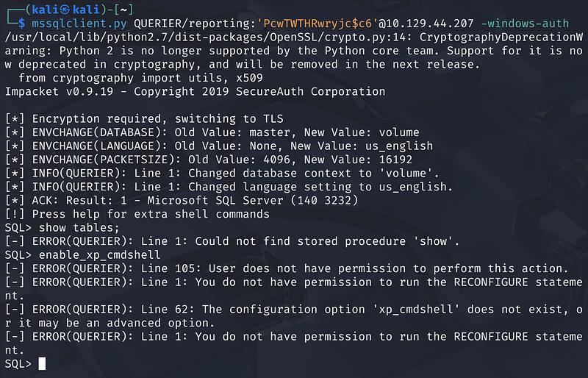This screenshot has width=588, height=378.
Task: Click the blinking cursor at the last SQL prompt
Action: (42, 363)
